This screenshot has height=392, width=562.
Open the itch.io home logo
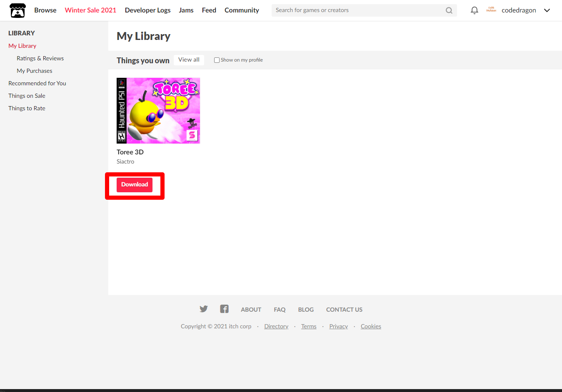click(x=17, y=10)
